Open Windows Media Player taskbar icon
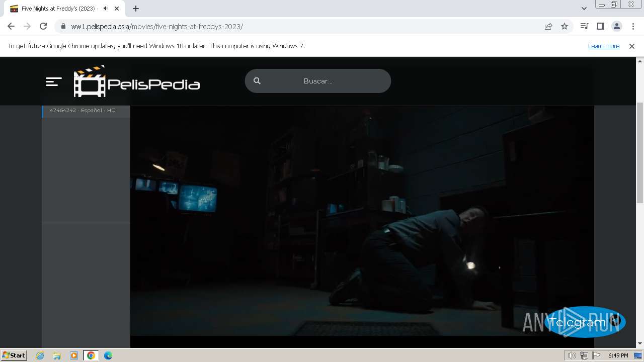Image resolution: width=644 pixels, height=362 pixels. pos(74,355)
